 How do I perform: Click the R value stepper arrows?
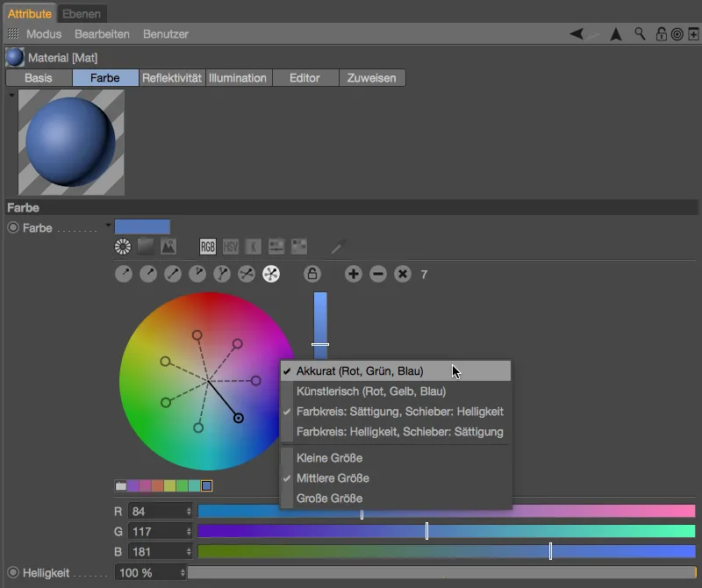coord(189,511)
